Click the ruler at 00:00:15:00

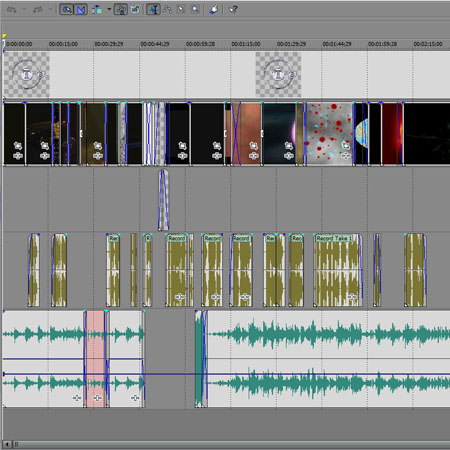[63, 44]
